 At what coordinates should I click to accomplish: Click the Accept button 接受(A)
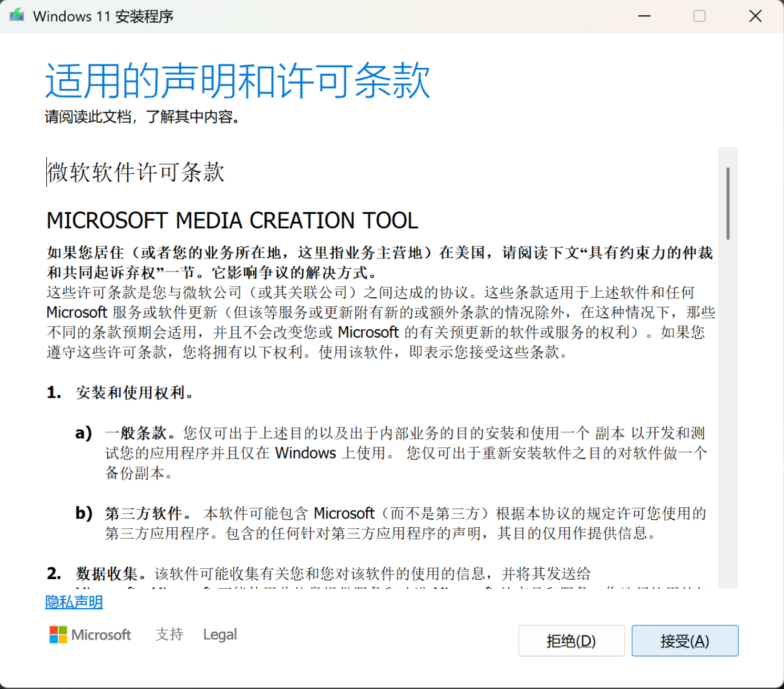click(685, 641)
